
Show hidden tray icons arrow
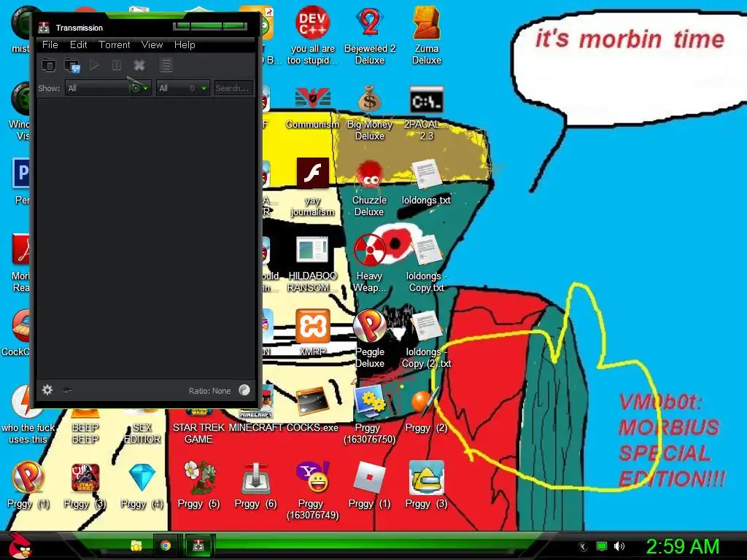583,546
